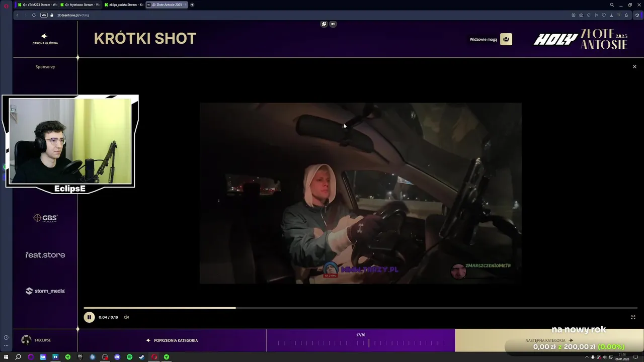Screen dimensions: 644x362
Task: Go back via STRONA GŁÓWNA arrow
Action: pyautogui.click(x=45, y=39)
